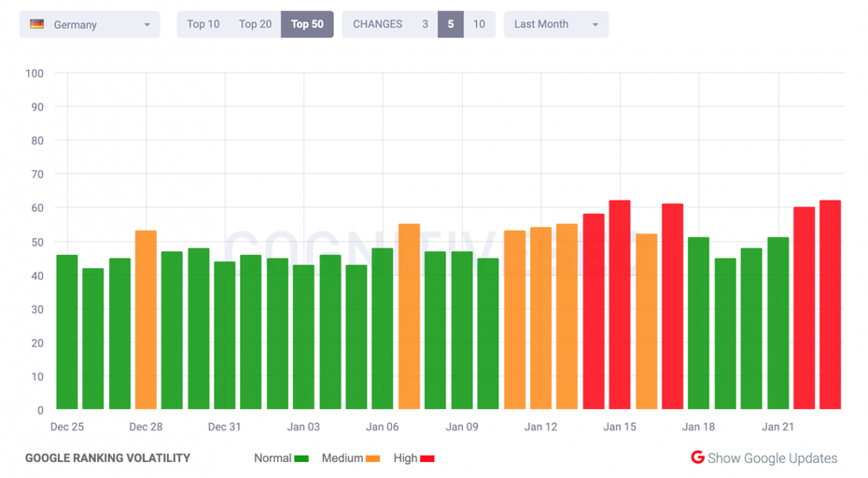
Task: Click the 50 y-axis label
Action: coord(37,242)
